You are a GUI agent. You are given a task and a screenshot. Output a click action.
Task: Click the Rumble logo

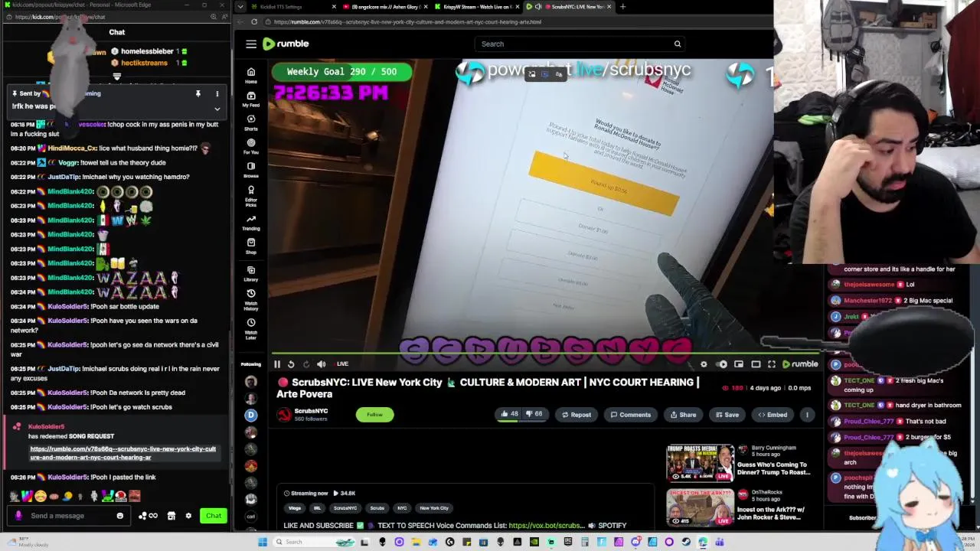tap(286, 44)
